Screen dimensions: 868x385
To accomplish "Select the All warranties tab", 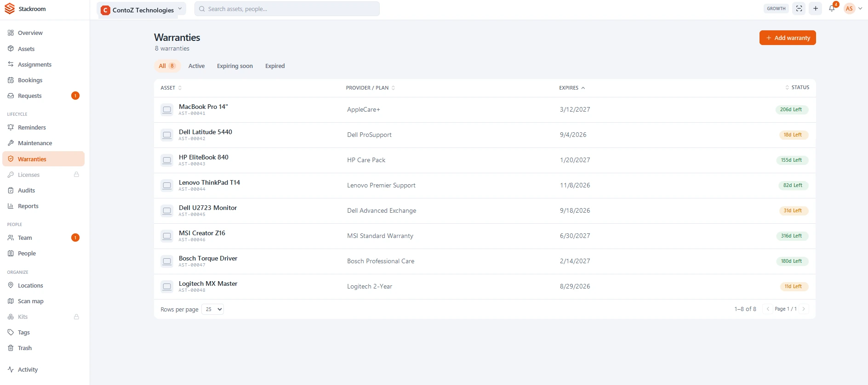I will click(x=167, y=66).
